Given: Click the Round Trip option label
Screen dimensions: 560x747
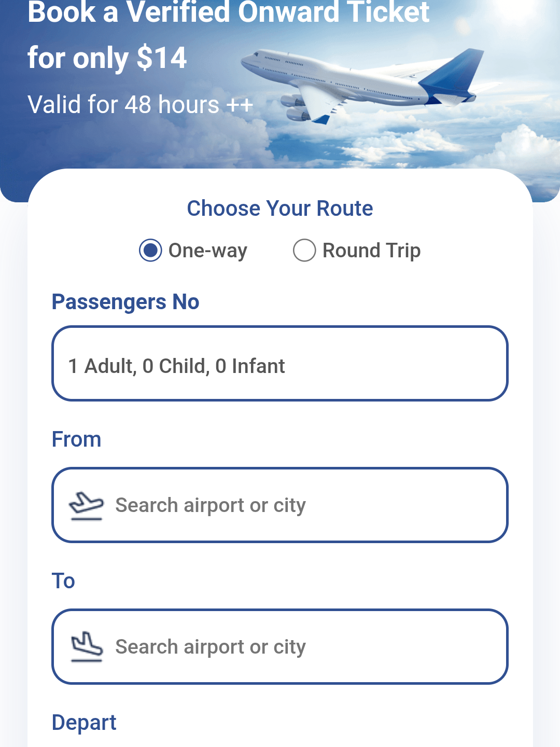Looking at the screenshot, I should pos(371,251).
